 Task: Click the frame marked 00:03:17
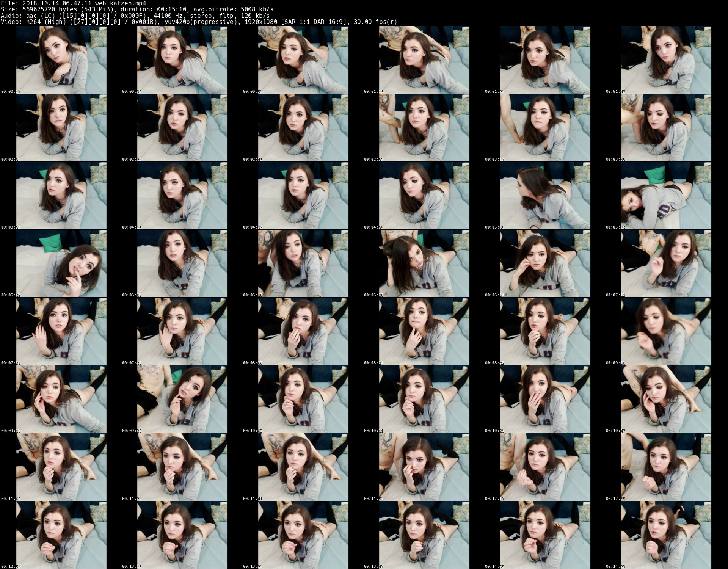(x=545, y=128)
